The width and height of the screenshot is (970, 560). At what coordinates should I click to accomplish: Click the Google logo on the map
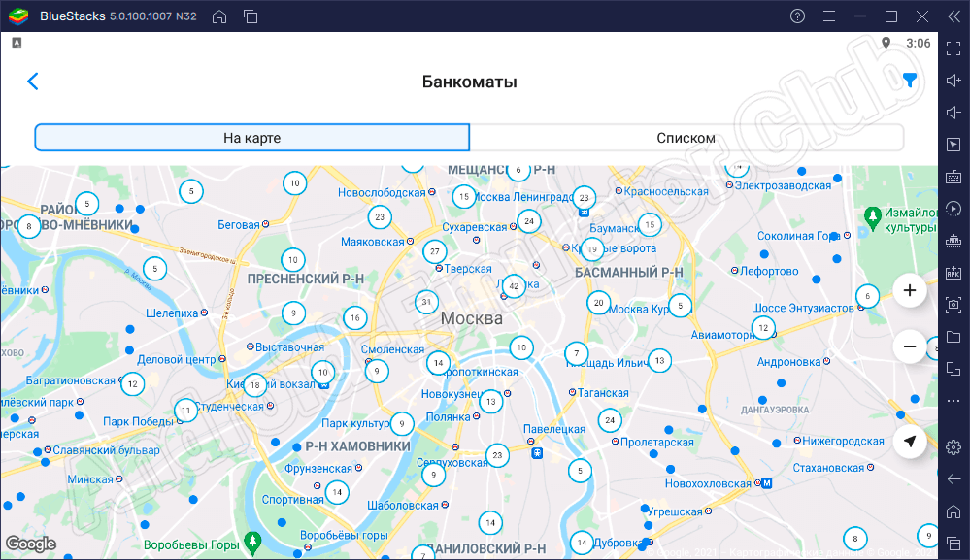coord(31,544)
